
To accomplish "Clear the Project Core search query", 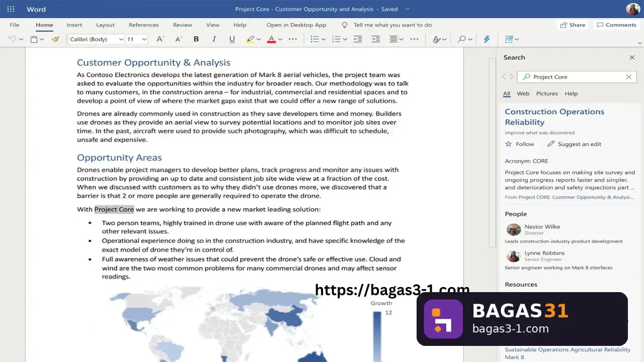I will pos(628,77).
